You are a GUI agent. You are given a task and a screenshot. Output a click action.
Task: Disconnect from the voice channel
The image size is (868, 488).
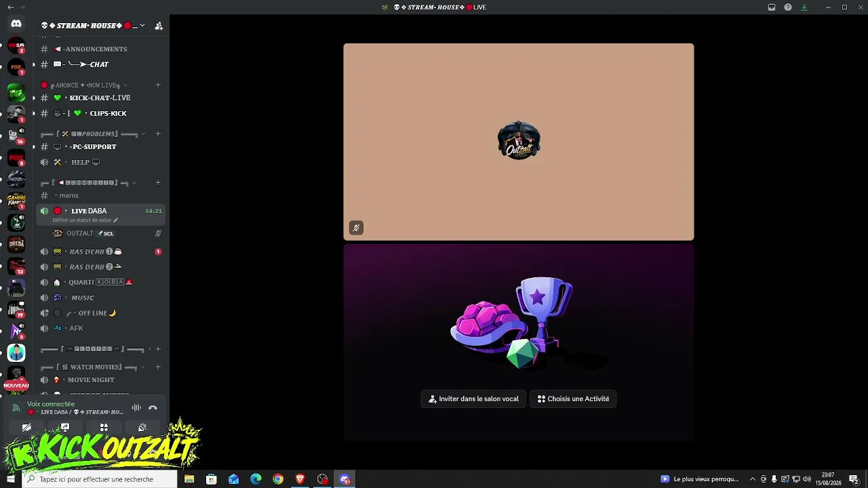click(153, 408)
